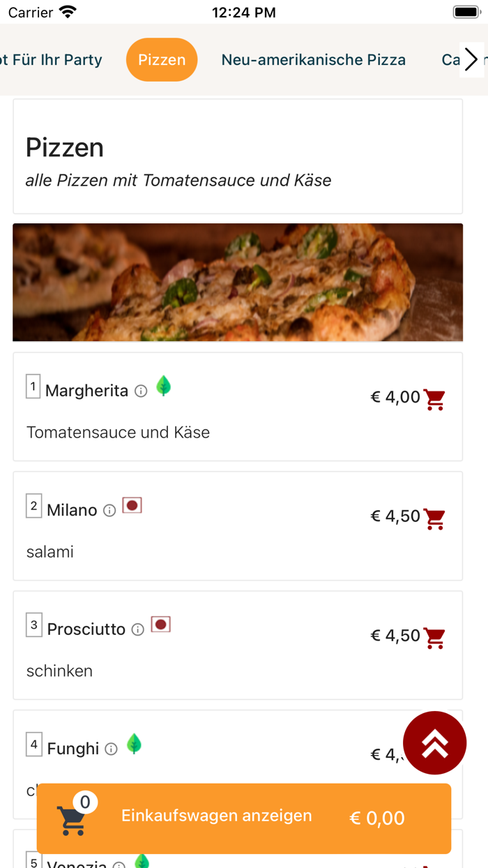Switch to the Für Ihr Party section
This screenshot has height=868, width=488.
[x=54, y=59]
